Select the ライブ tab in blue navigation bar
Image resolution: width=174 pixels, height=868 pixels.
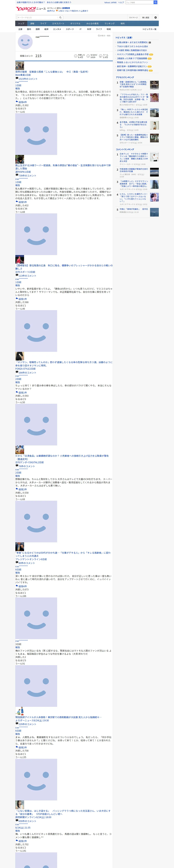pos(43,24)
